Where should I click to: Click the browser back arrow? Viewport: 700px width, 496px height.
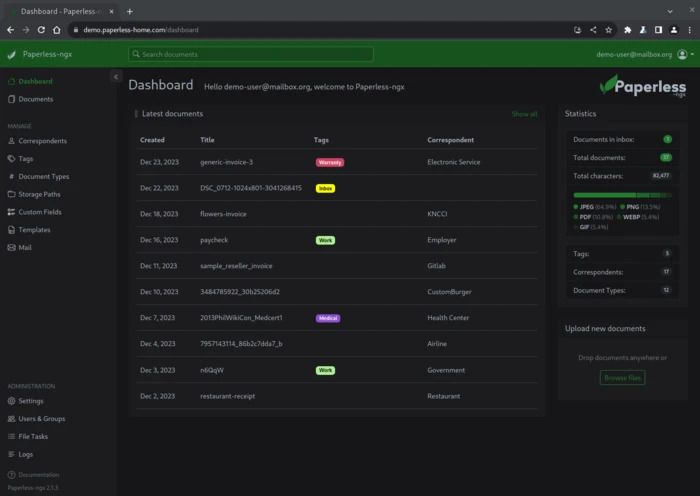pos(11,30)
